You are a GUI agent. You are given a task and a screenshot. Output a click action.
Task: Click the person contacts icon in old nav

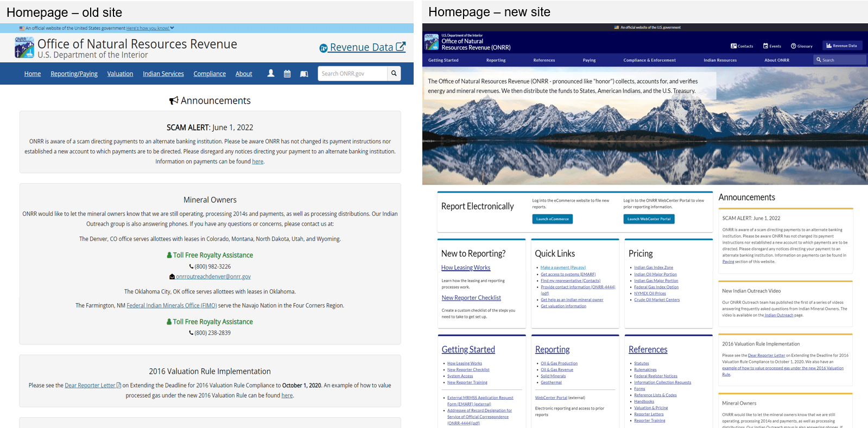coord(271,73)
